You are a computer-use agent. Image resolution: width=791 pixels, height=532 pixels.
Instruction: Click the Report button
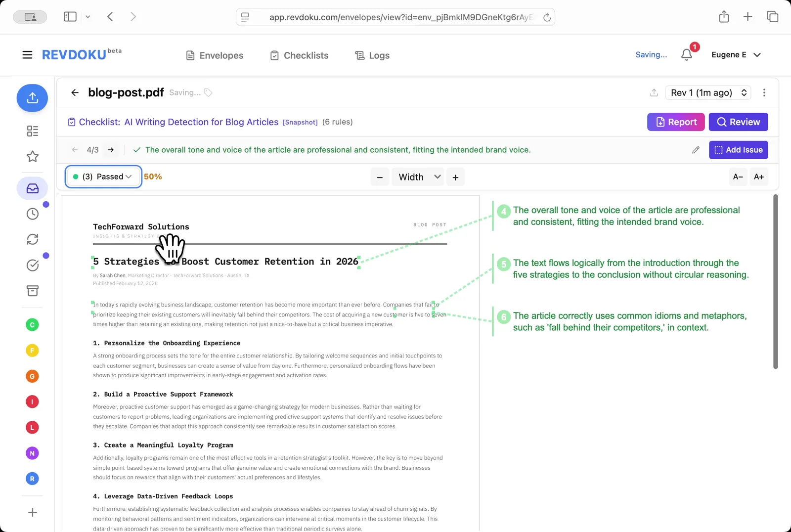click(x=675, y=122)
